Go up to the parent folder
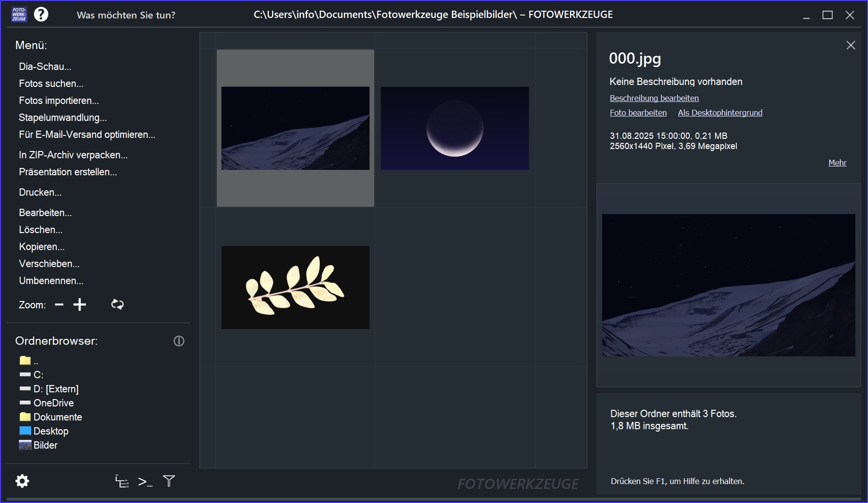 28,361
